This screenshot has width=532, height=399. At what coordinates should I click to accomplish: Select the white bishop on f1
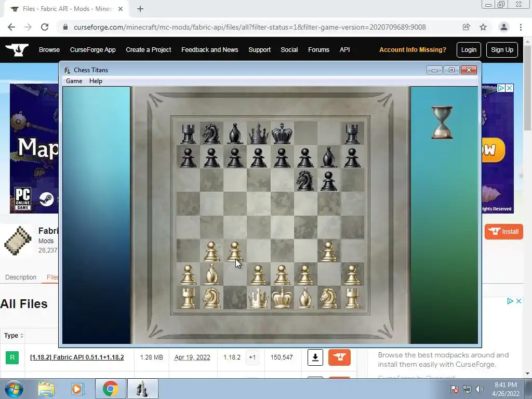click(x=305, y=298)
